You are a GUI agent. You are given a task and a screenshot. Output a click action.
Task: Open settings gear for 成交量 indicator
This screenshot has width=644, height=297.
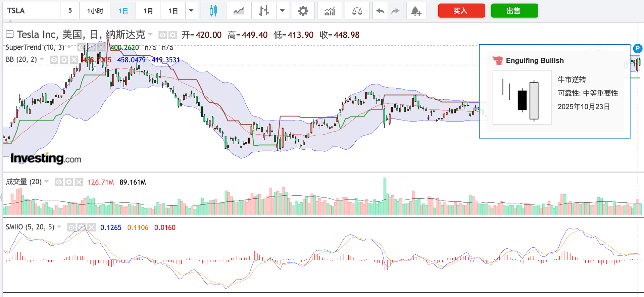tap(69, 182)
